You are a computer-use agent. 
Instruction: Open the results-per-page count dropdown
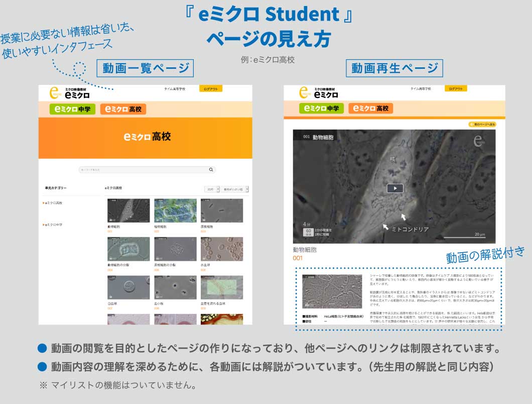tap(211, 189)
